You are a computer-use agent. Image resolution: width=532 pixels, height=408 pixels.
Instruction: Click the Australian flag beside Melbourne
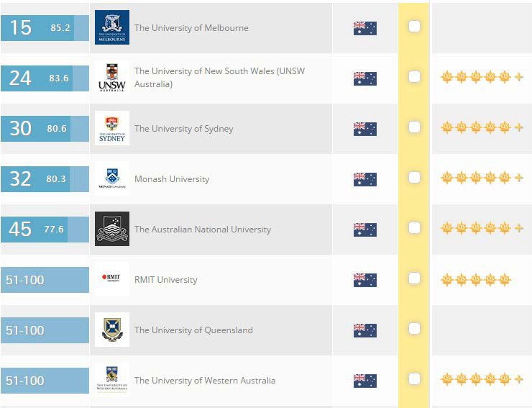pyautogui.click(x=365, y=28)
